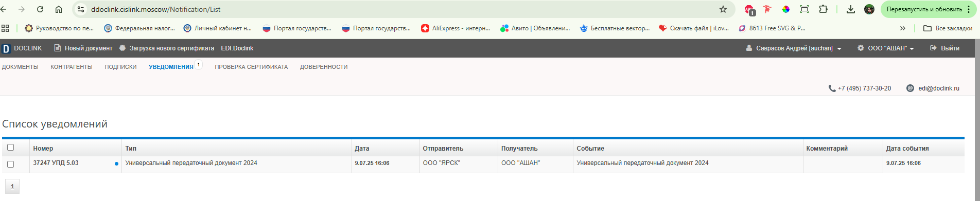The width and height of the screenshot is (980, 201).
Task: Click the browser forward arrow
Action: click(x=22, y=9)
